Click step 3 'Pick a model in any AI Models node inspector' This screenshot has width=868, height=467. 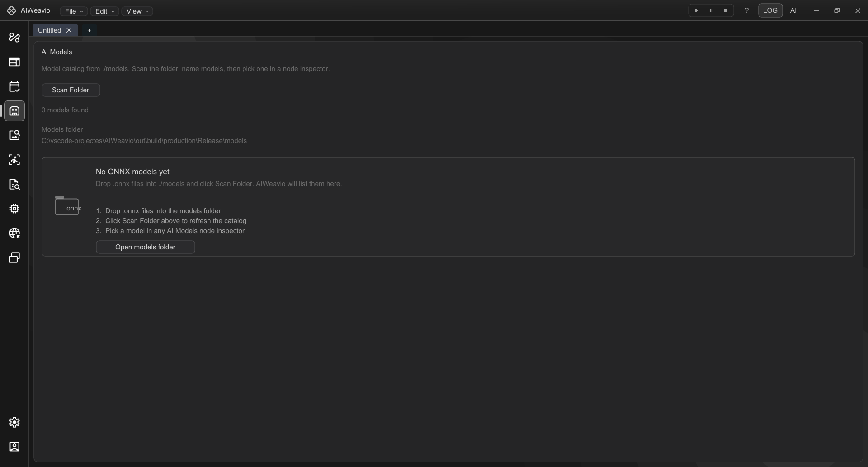click(x=170, y=231)
